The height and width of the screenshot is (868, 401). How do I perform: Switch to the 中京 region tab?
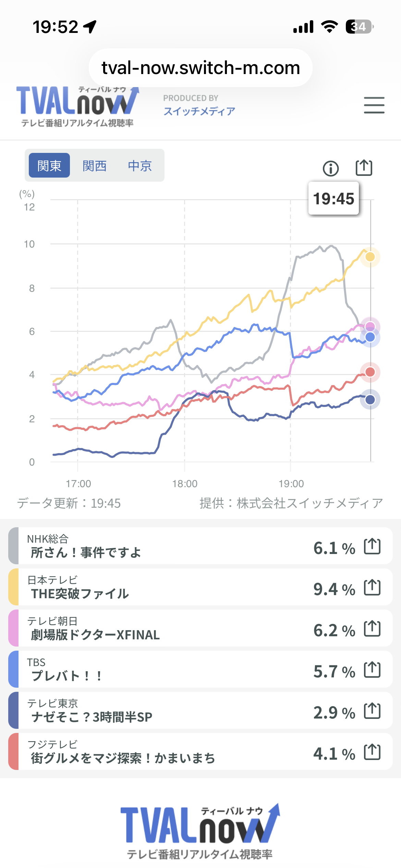pos(140,166)
